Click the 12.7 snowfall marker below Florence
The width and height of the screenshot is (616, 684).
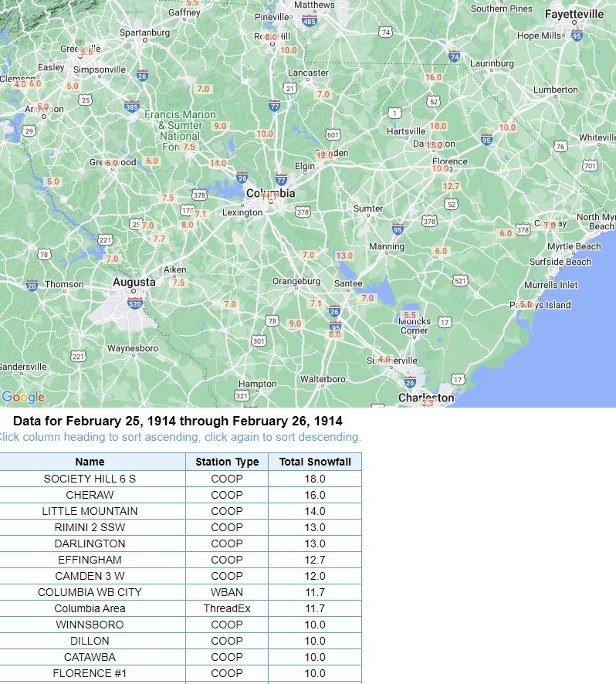point(451,186)
